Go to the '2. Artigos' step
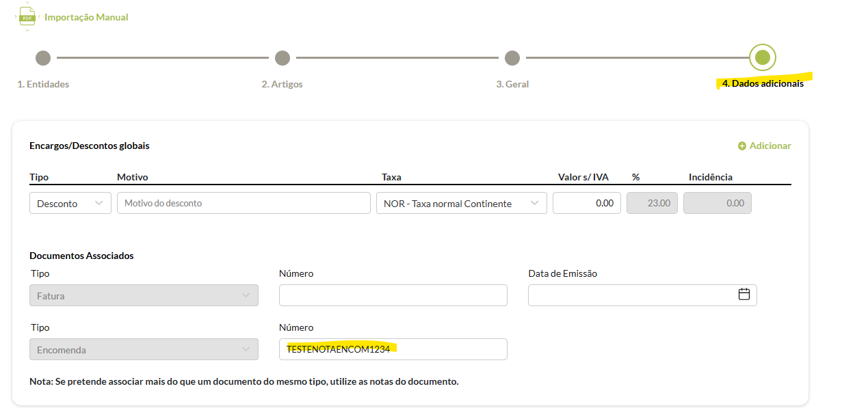This screenshot has width=868, height=408. click(x=282, y=84)
